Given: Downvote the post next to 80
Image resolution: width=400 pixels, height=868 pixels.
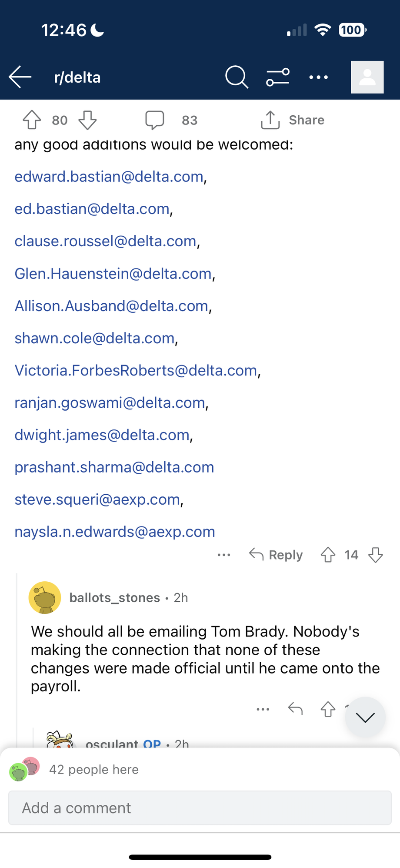Looking at the screenshot, I should [x=87, y=120].
